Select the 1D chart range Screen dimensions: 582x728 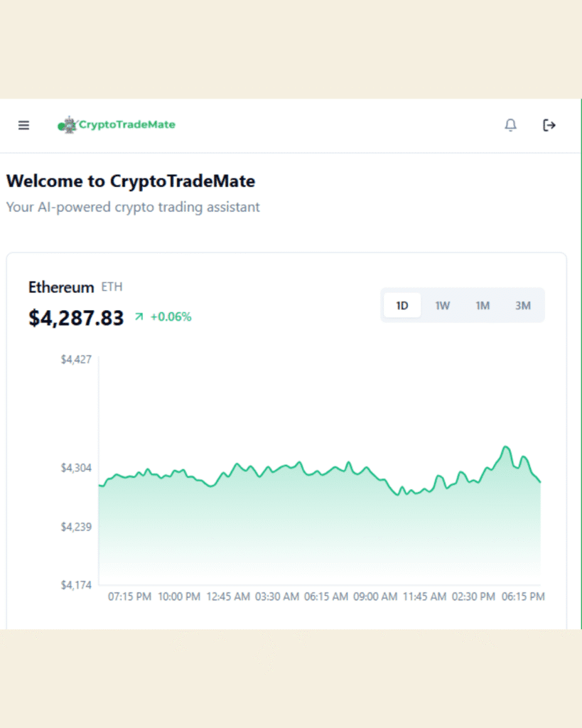[402, 306]
